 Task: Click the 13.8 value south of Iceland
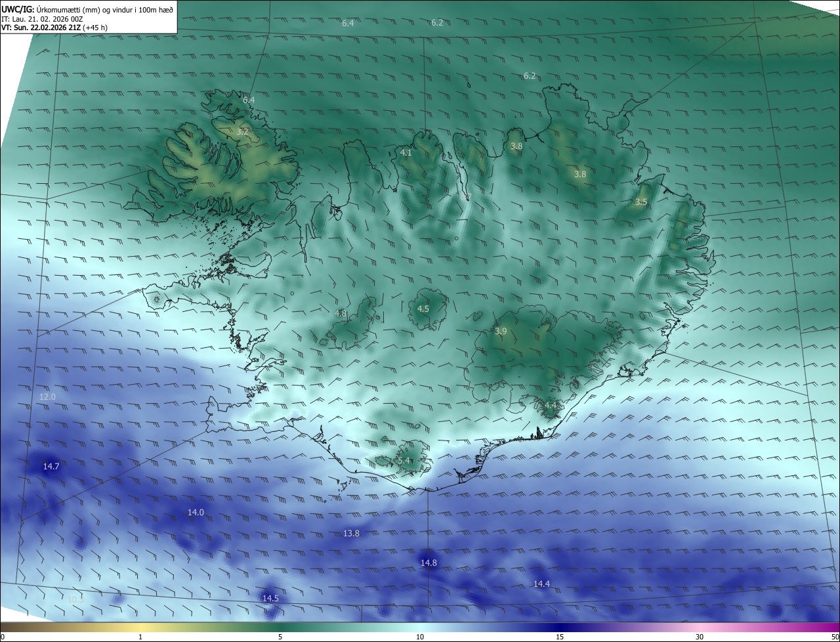(351, 534)
